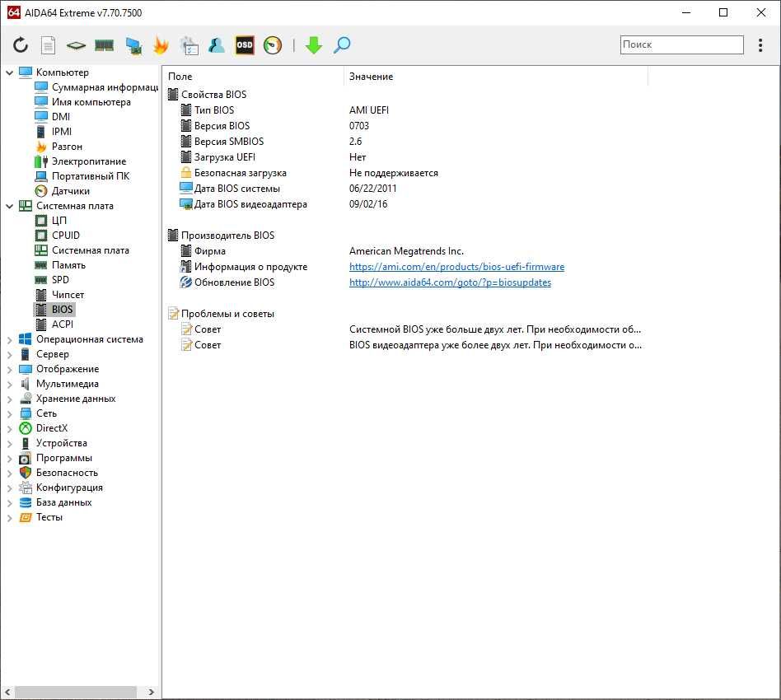Collapse the Компьютер tree node
Image resolution: width=781 pixels, height=700 pixels.
[9, 72]
